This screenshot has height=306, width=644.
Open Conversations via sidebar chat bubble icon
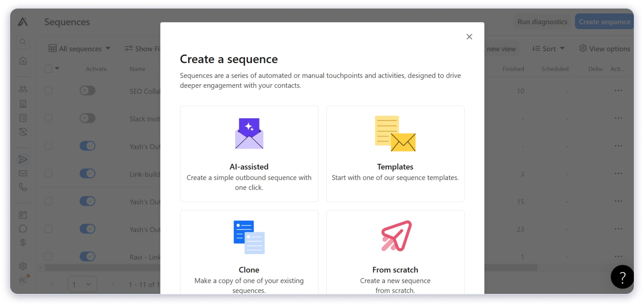[x=23, y=229]
